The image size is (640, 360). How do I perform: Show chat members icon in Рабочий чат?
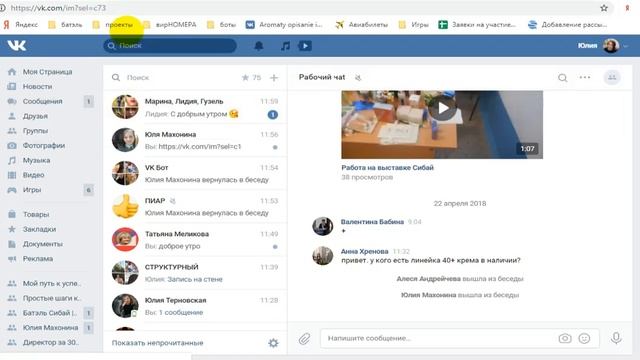612,77
